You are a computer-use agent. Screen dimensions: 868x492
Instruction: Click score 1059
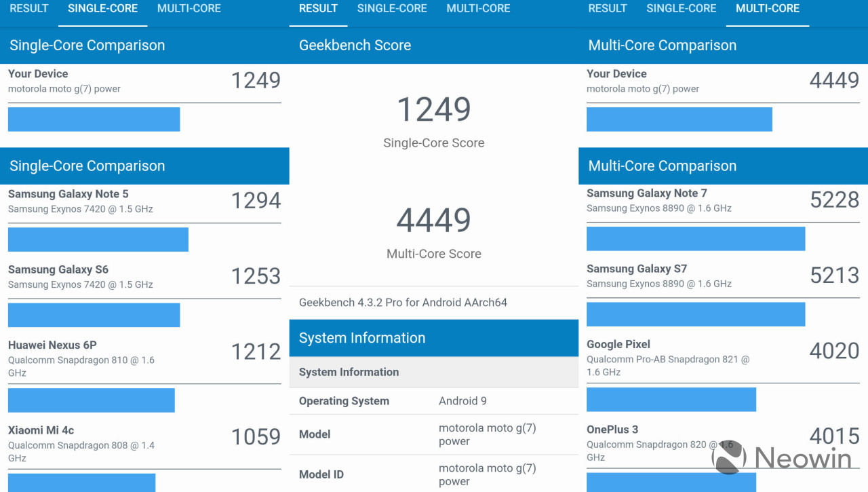pyautogui.click(x=256, y=436)
